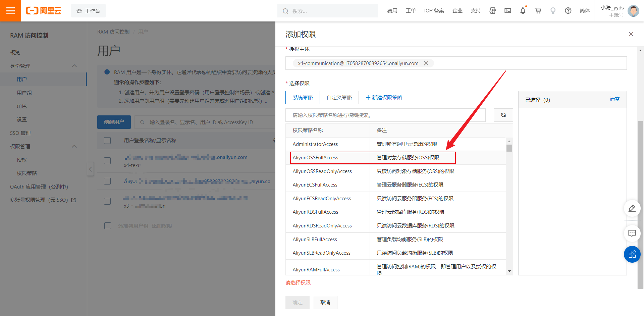644x316 pixels.
Task: Toggle the checkbox for the x4-text user
Action: [107, 161]
